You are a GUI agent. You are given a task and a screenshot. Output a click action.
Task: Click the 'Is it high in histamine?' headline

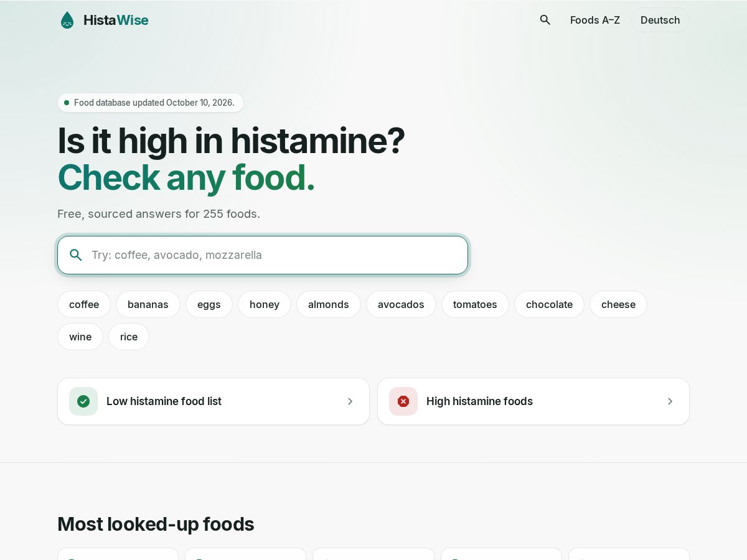click(231, 141)
